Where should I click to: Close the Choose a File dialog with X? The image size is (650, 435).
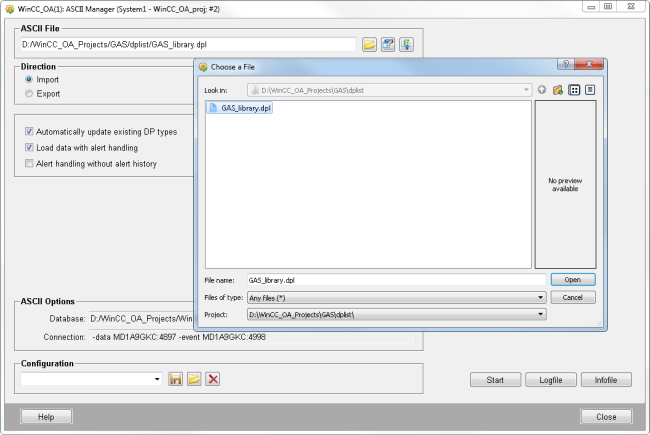(x=589, y=64)
